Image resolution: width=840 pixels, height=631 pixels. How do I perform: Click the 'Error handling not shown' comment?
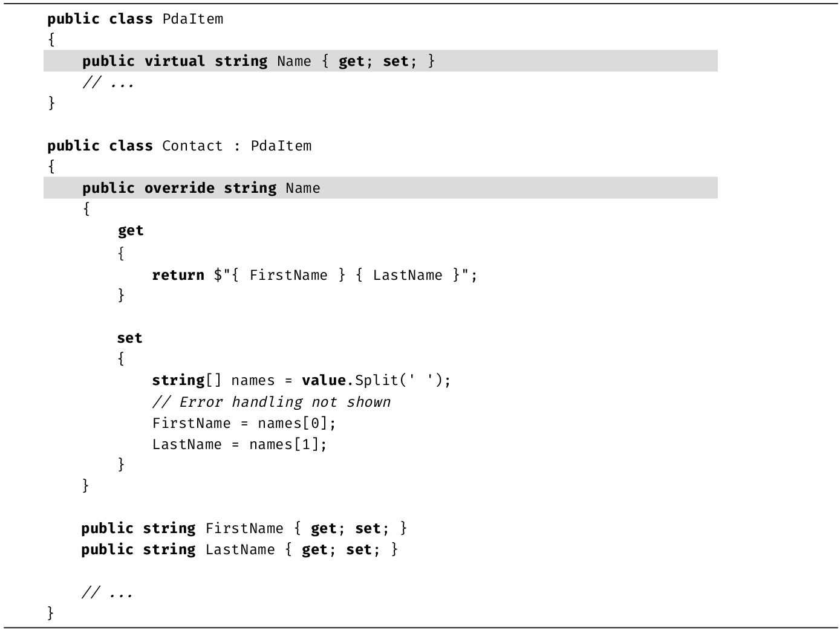[x=272, y=402]
